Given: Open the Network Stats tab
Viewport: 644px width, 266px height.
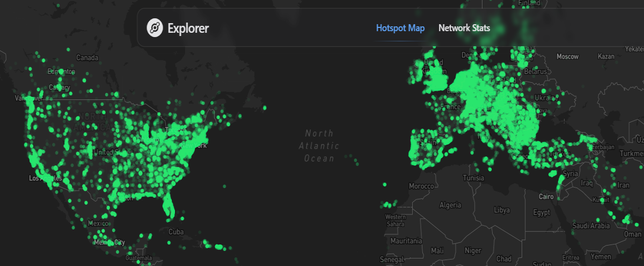Looking at the screenshot, I should (464, 28).
